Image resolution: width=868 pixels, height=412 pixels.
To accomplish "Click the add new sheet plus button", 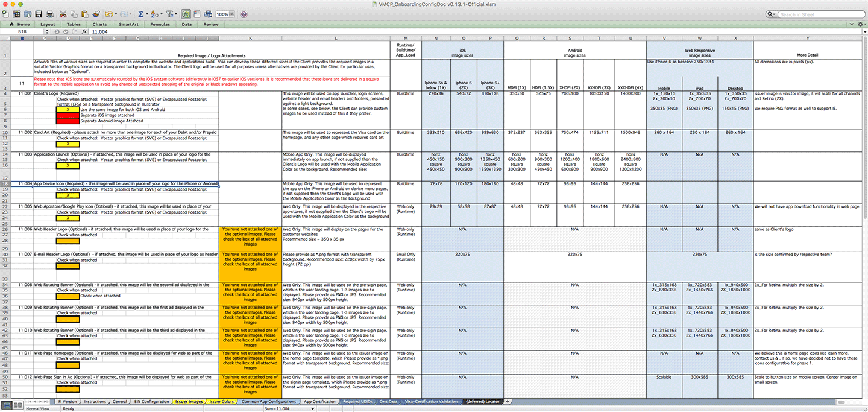I will [508, 401].
